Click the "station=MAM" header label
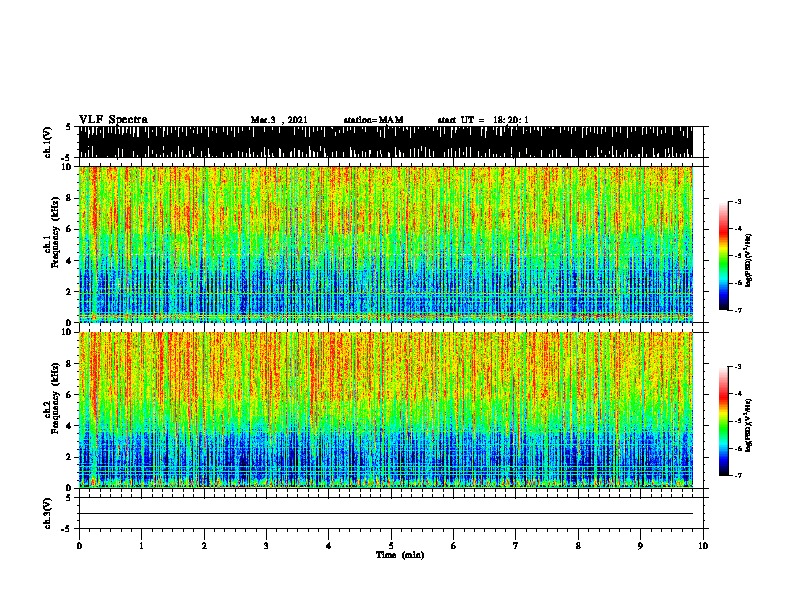Image resolution: width=792 pixels, height=612 pixels. pos(373,120)
